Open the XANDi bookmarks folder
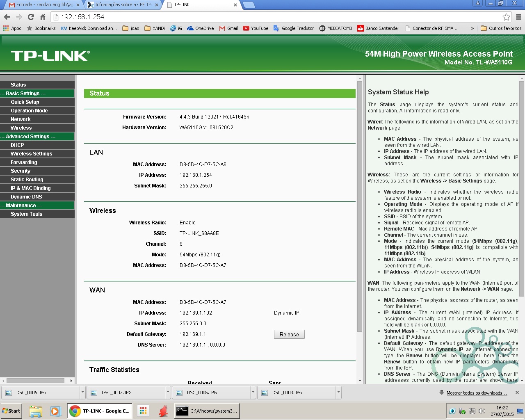 tap(155, 28)
